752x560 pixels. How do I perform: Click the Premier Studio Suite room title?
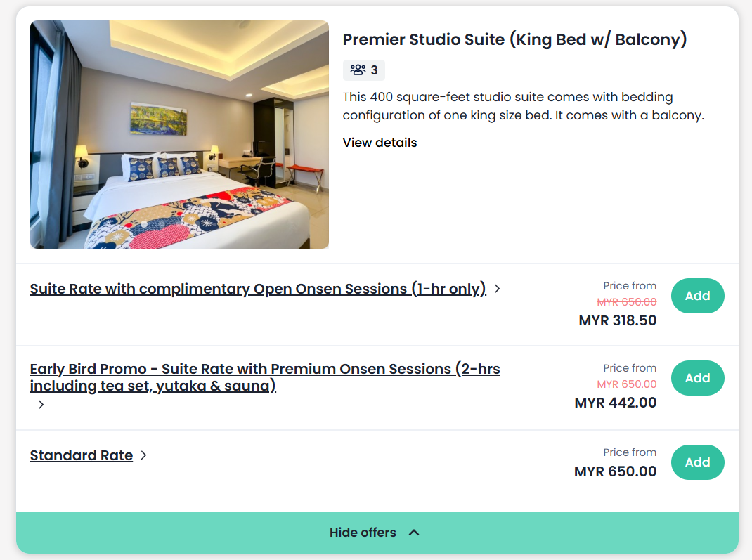[x=514, y=39]
